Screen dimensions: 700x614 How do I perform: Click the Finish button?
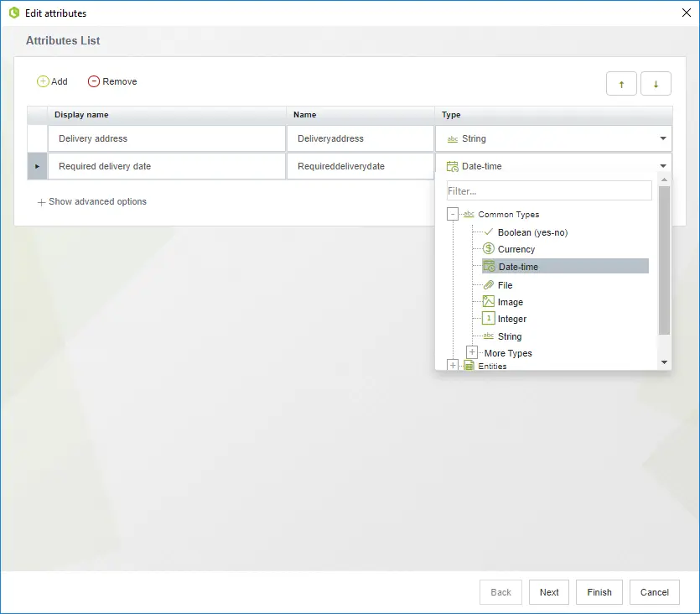(599, 592)
